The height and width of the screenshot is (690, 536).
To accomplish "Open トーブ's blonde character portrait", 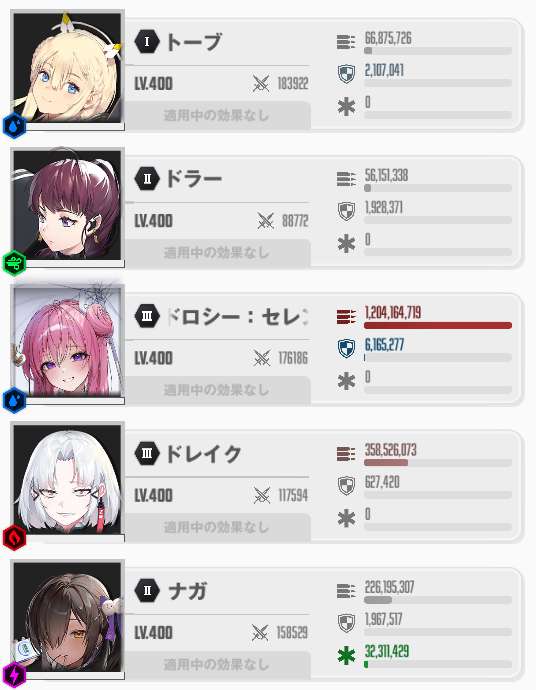I will click(67, 68).
